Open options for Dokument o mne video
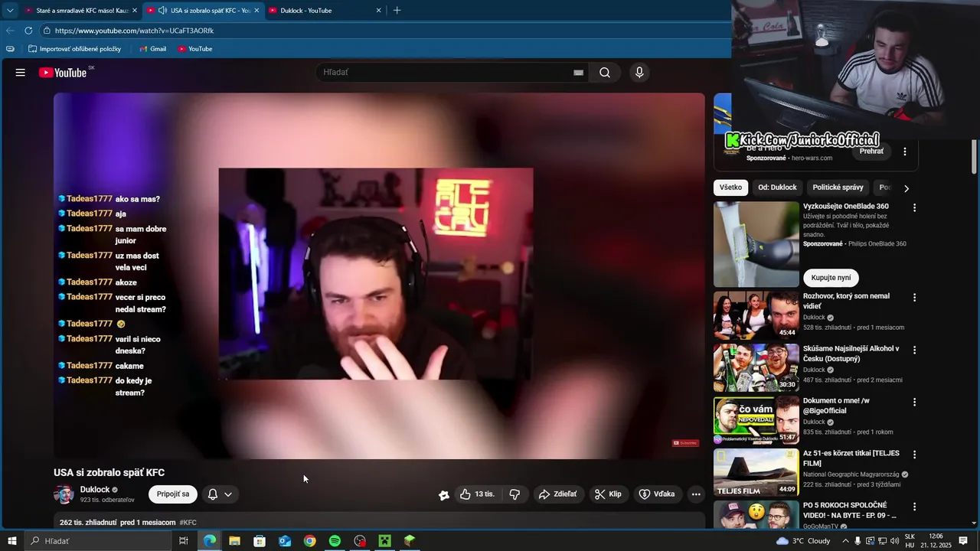This screenshot has width=980, height=551. tap(914, 402)
